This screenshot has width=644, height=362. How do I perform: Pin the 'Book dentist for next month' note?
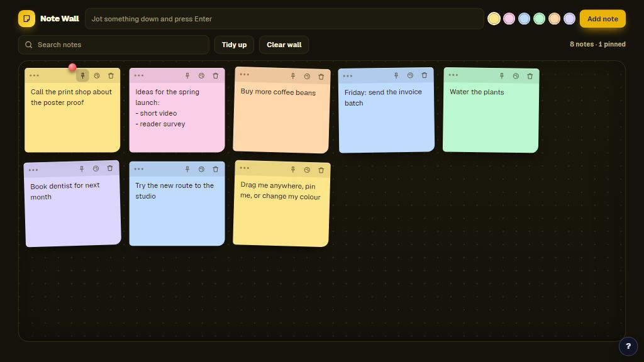click(82, 168)
